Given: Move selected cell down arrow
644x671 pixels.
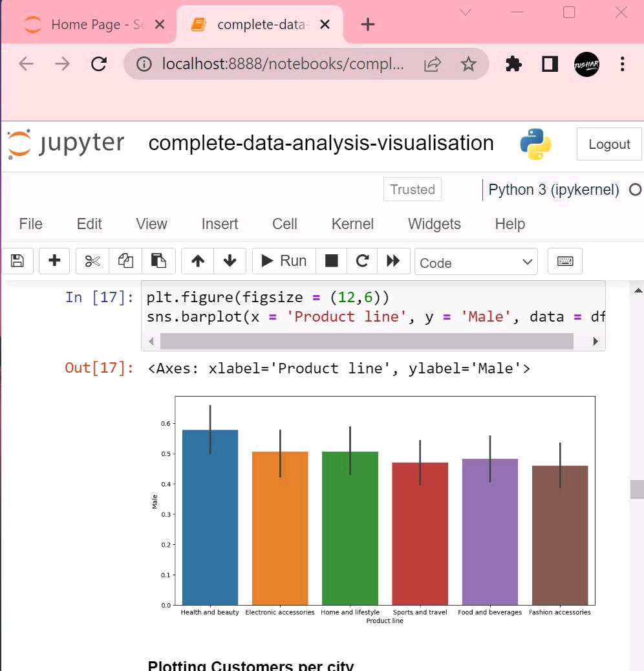Looking at the screenshot, I should [230, 261].
